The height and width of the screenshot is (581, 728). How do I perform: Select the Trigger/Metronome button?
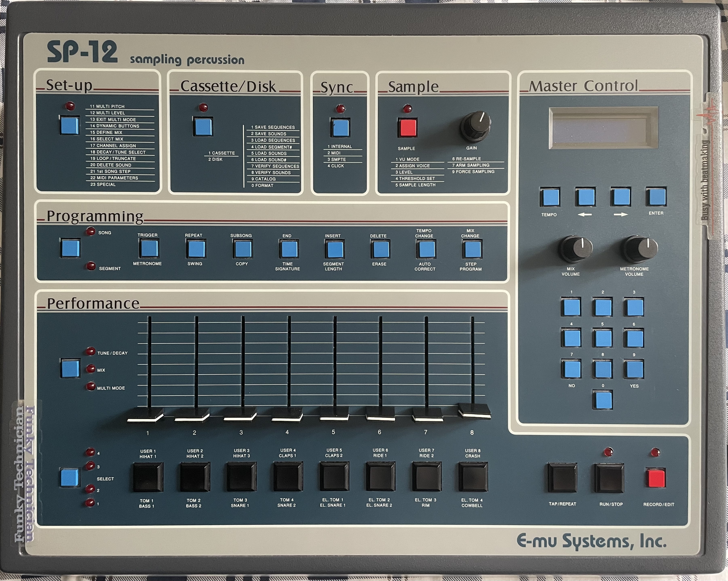(x=149, y=249)
